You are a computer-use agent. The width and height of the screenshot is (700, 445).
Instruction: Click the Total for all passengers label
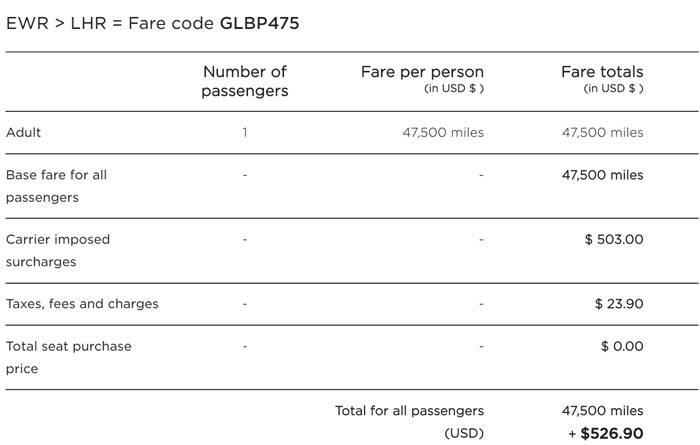(x=409, y=411)
